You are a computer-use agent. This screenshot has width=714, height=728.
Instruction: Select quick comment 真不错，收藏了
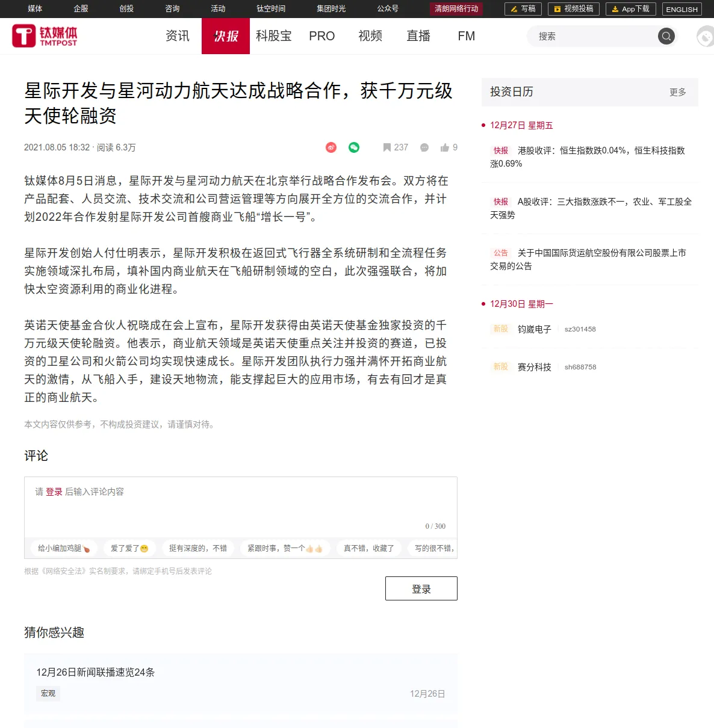point(369,548)
